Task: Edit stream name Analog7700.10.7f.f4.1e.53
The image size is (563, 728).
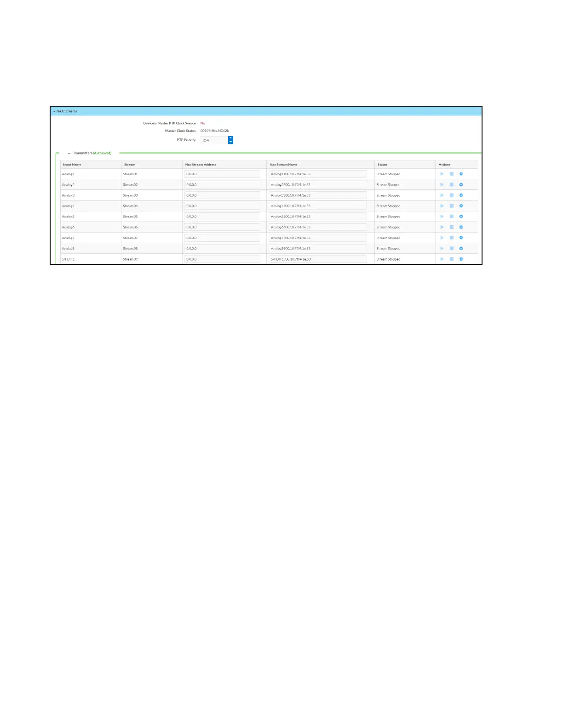Action: coord(318,238)
